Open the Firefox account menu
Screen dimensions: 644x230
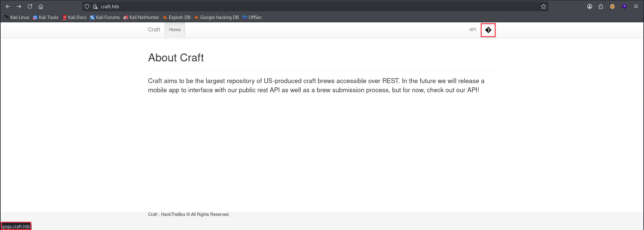[590, 6]
